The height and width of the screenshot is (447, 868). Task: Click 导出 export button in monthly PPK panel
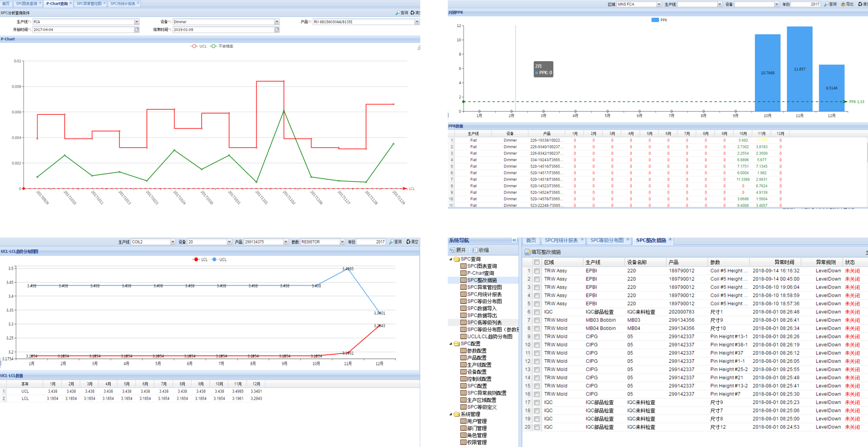coord(847,4)
